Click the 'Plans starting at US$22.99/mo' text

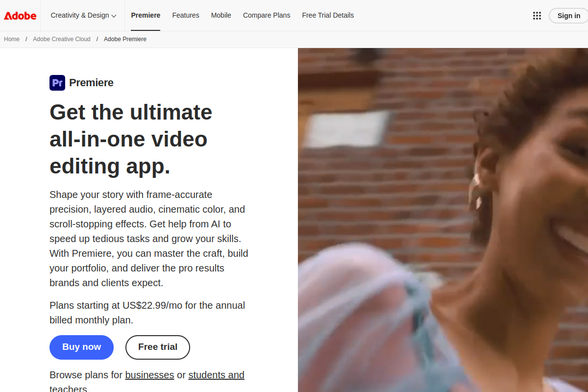(x=147, y=313)
